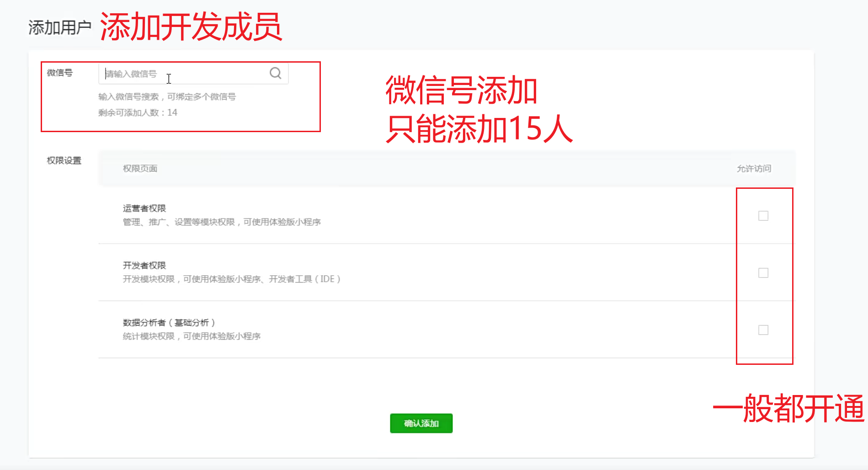The height and width of the screenshot is (470, 868).
Task: Click the 添加用户 page heading
Action: [x=59, y=28]
